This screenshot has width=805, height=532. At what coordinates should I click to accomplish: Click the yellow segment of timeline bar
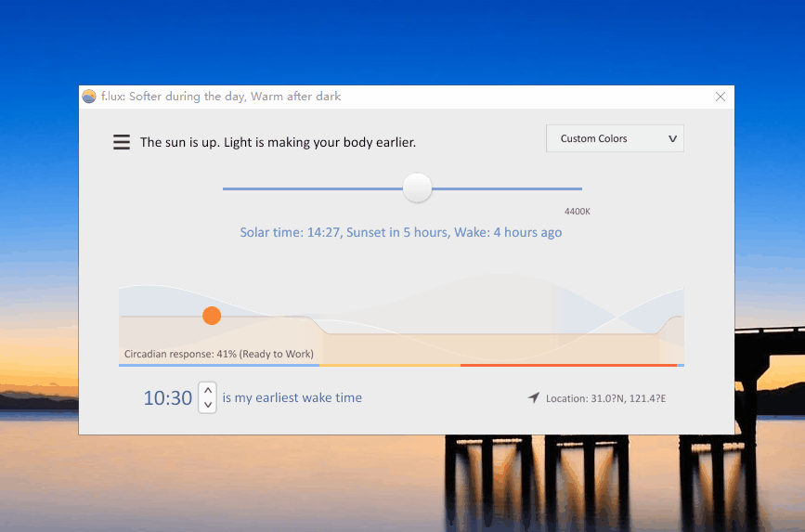(390, 365)
